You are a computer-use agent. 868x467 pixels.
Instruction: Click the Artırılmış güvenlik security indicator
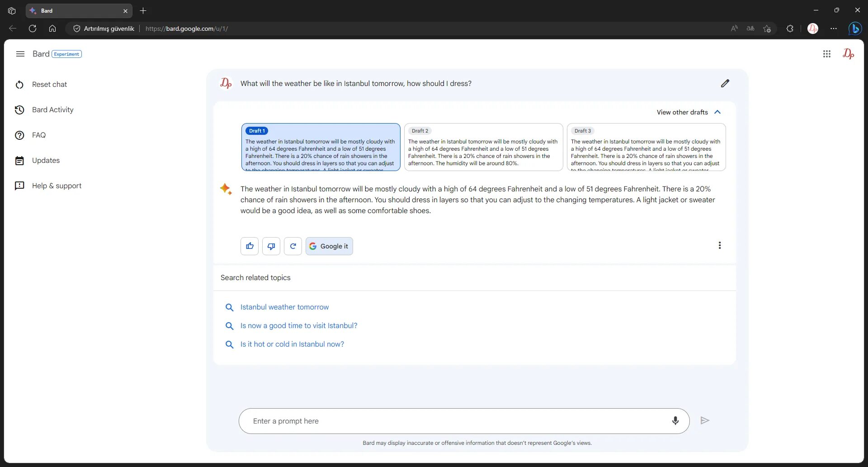point(104,29)
